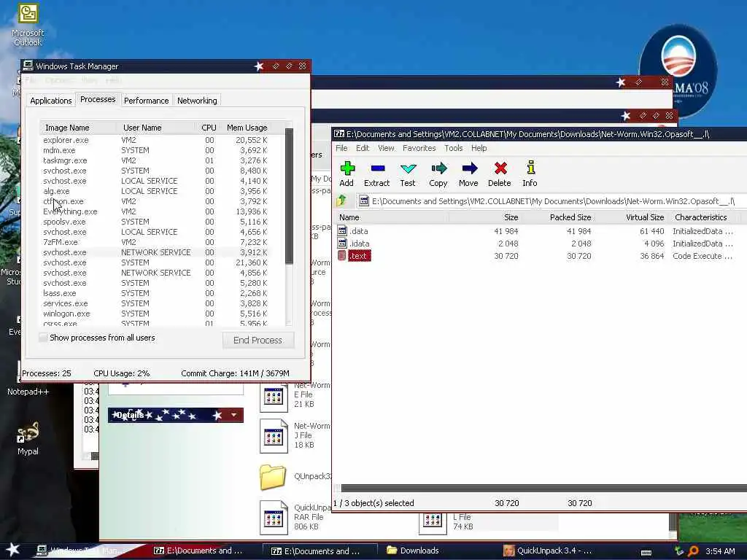
Task: Click the Move toolbar icon
Action: [x=469, y=174]
